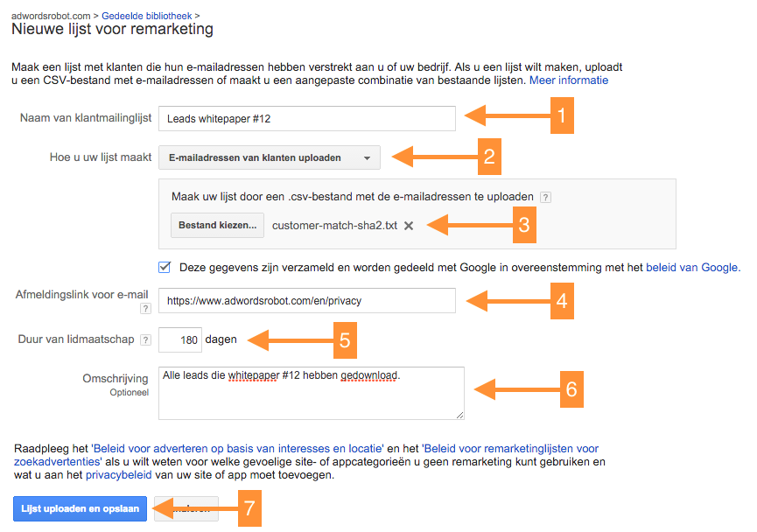Expand the 'E-mailadressen van klanten uploaden' dropdown
Image resolution: width=757 pixels, height=532 pixels.
(x=270, y=157)
